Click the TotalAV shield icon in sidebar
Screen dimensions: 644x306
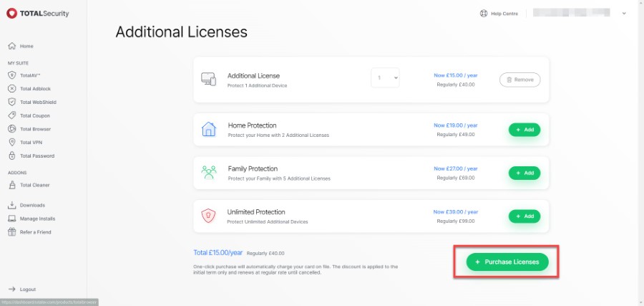[11, 75]
